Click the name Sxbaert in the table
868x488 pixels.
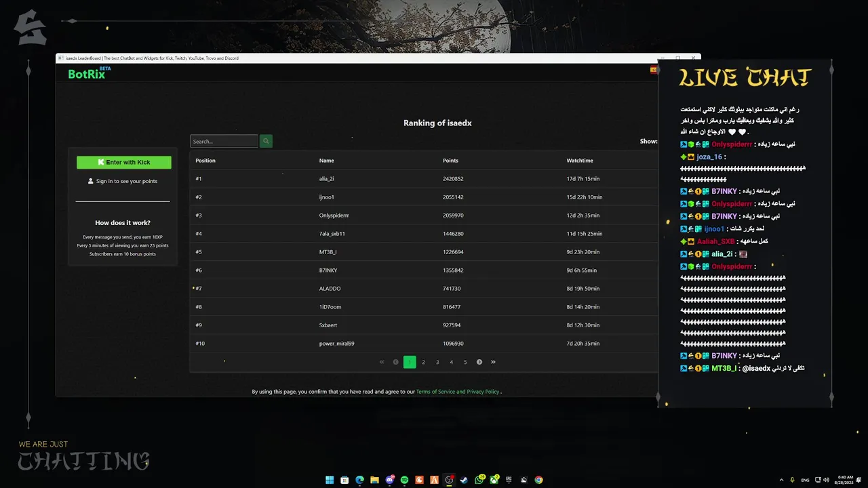click(328, 325)
